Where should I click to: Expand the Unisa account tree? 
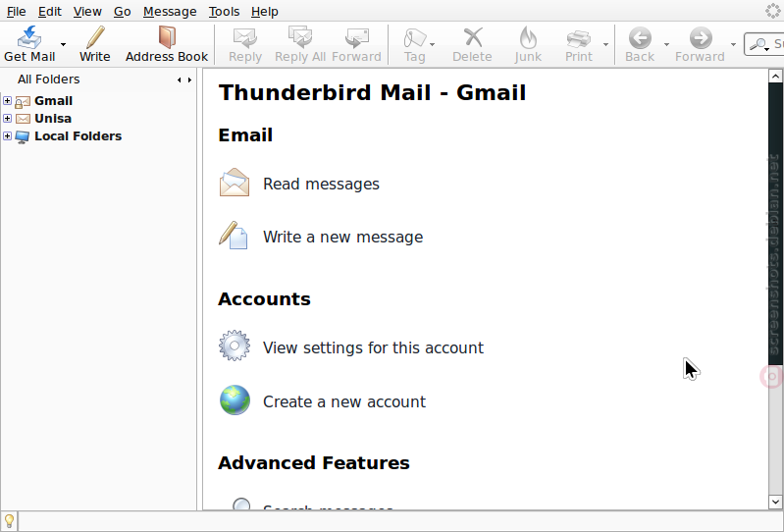click(7, 118)
